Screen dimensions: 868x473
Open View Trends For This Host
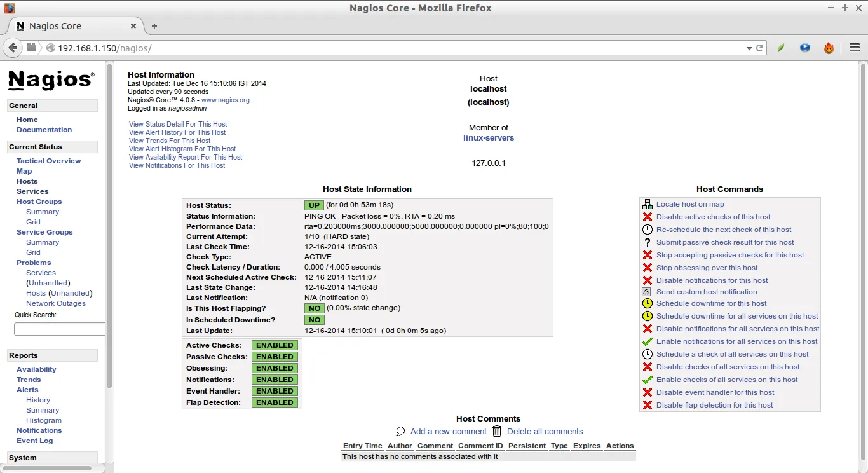click(170, 141)
